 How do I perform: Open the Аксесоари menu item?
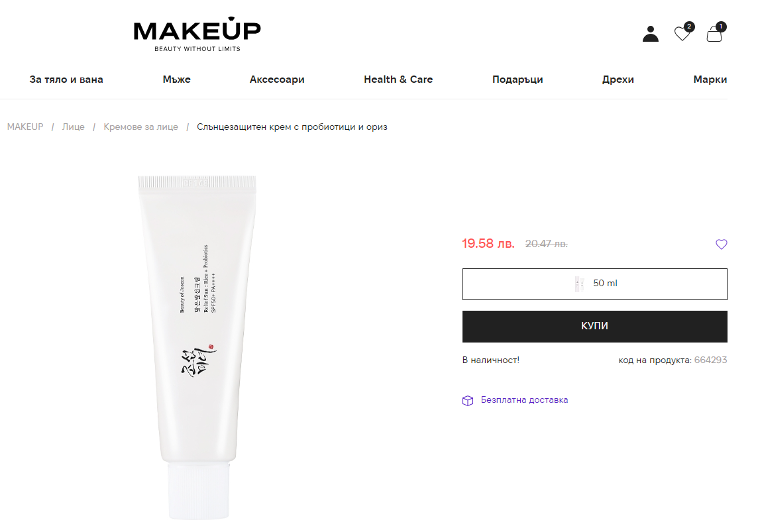pyautogui.click(x=277, y=80)
